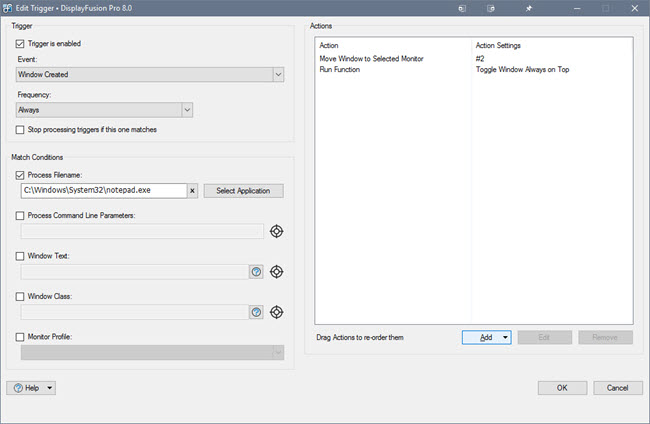Viewport: 650px width, 424px height.
Task: Enable the Window Text condition
Action: point(19,256)
